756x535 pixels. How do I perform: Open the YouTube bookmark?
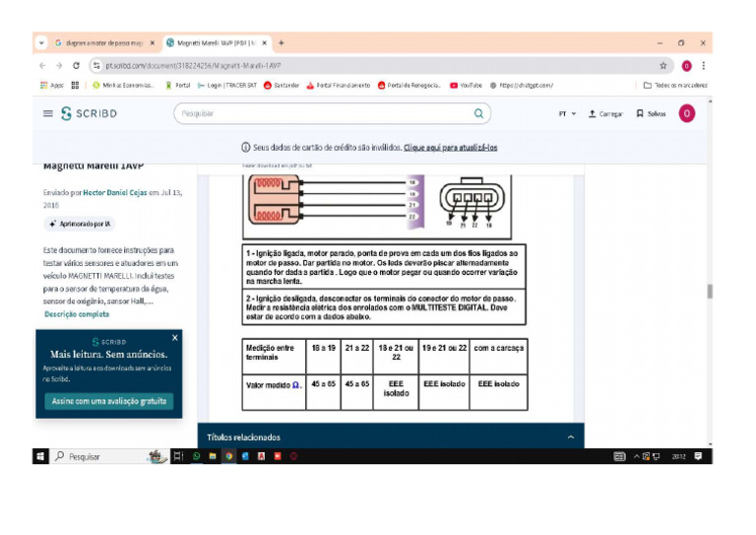coord(466,86)
